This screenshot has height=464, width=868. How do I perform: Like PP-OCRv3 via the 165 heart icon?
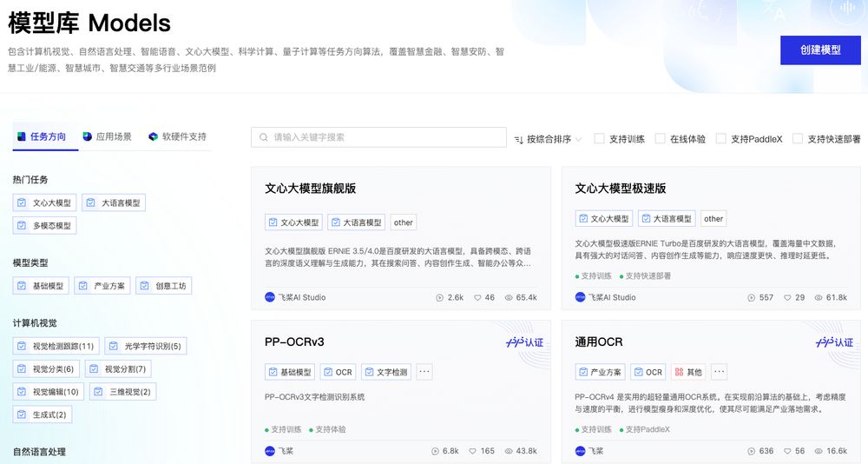click(473, 451)
